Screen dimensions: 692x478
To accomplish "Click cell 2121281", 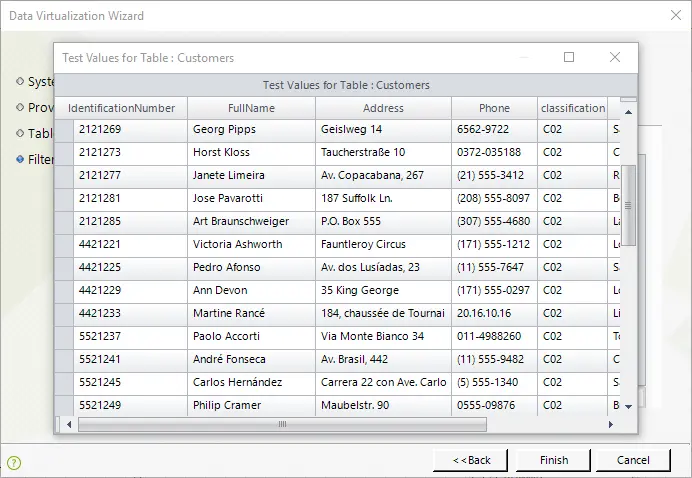I will click(130, 199).
